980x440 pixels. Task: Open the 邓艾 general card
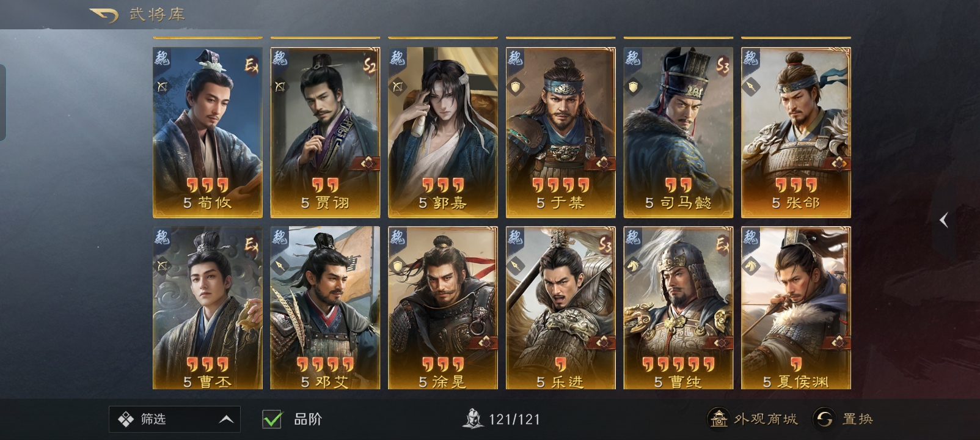325,308
